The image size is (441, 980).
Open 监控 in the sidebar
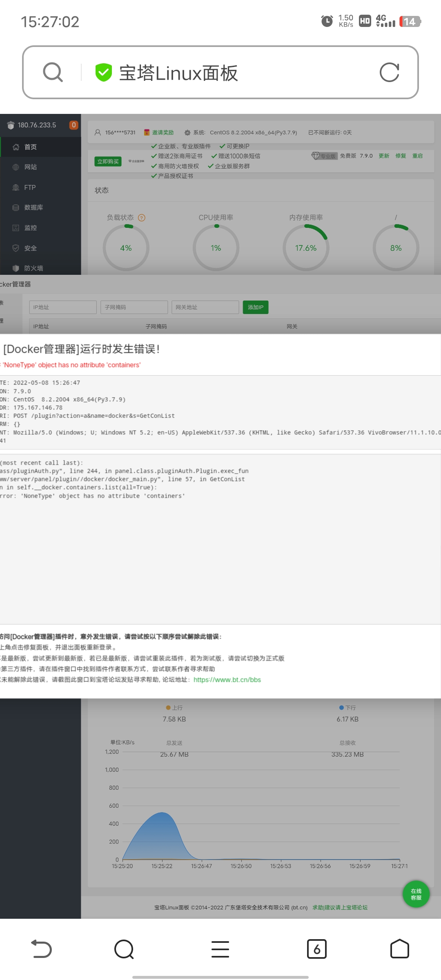[x=41, y=228]
